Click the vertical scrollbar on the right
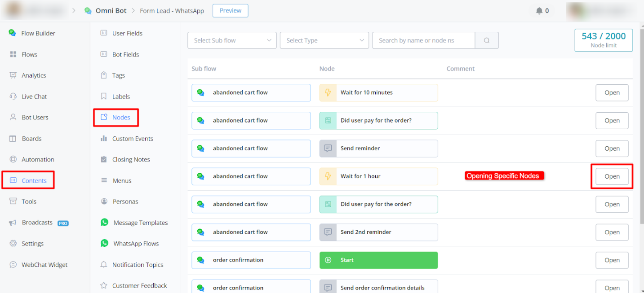The width and height of the screenshot is (644, 293). pyautogui.click(x=641, y=135)
